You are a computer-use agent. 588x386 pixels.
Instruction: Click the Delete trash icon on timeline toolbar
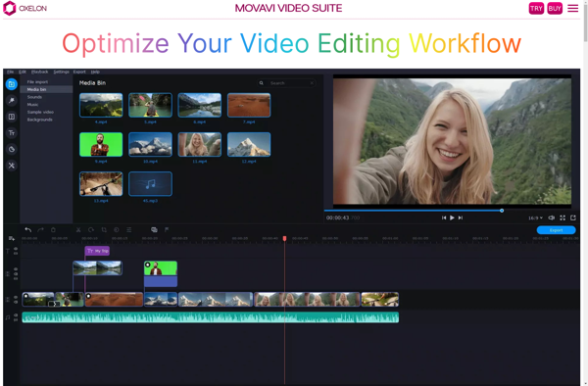coord(53,229)
